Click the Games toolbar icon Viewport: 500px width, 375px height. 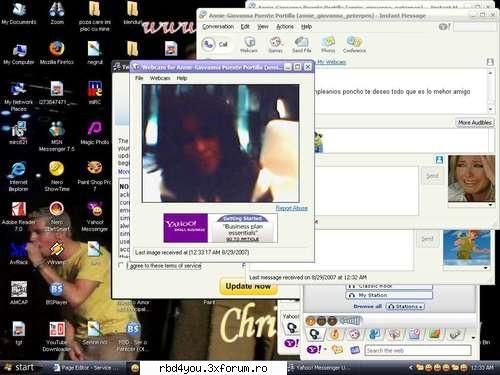click(x=276, y=45)
